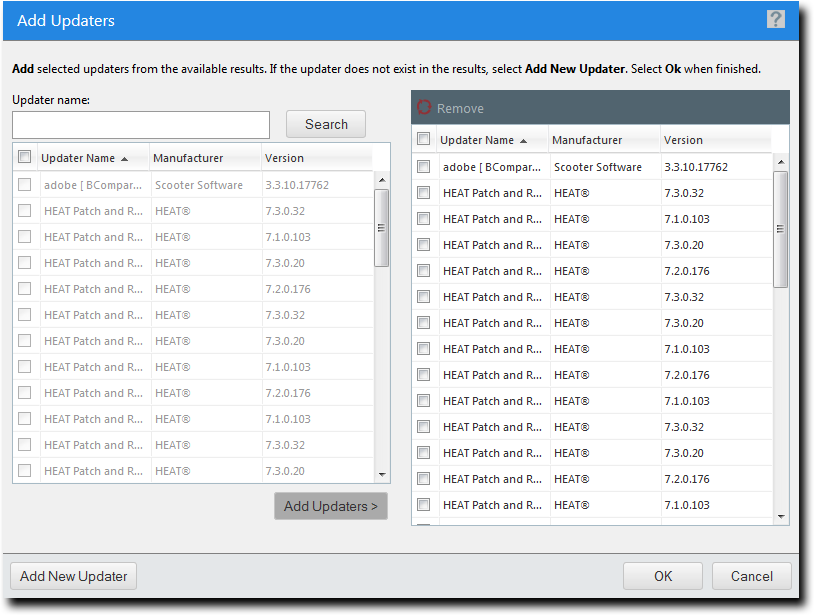Tick select-all checkbox in available updaters header

[24, 157]
